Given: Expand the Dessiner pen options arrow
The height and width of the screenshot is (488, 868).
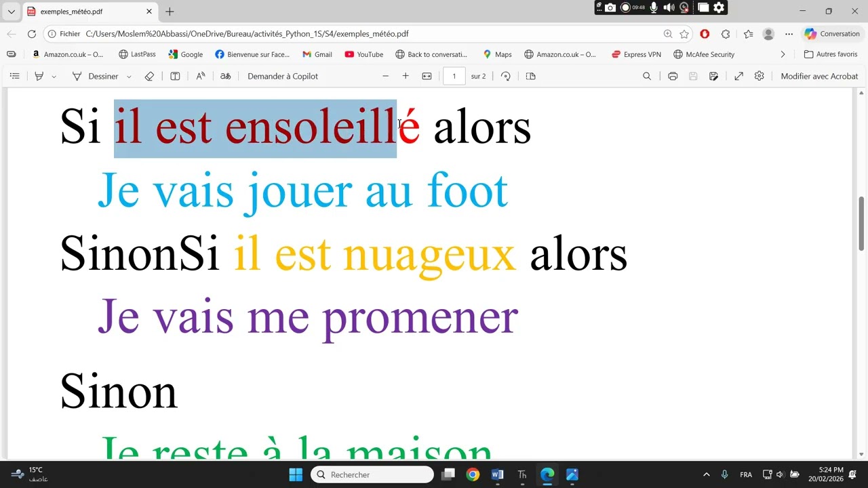Looking at the screenshot, I should point(129,77).
